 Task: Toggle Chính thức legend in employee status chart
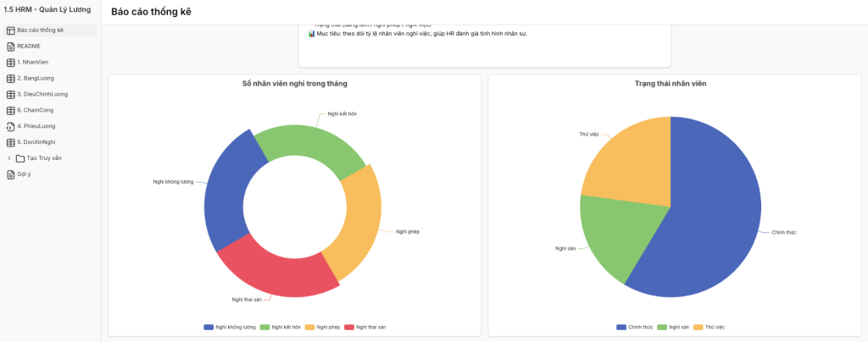(x=634, y=327)
